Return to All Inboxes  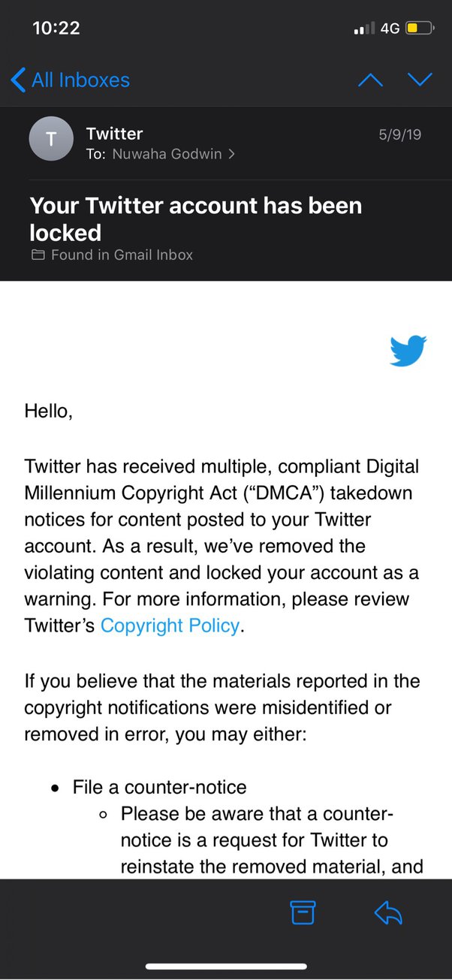pos(80,79)
